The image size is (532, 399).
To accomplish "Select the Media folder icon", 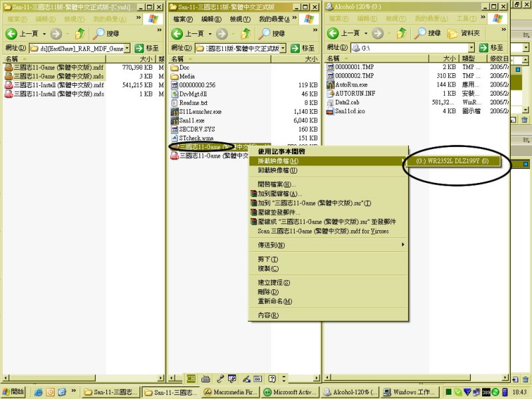I will [174, 76].
